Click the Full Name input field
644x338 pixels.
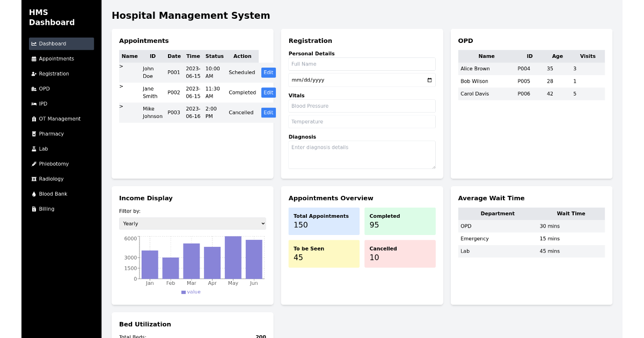(362, 64)
